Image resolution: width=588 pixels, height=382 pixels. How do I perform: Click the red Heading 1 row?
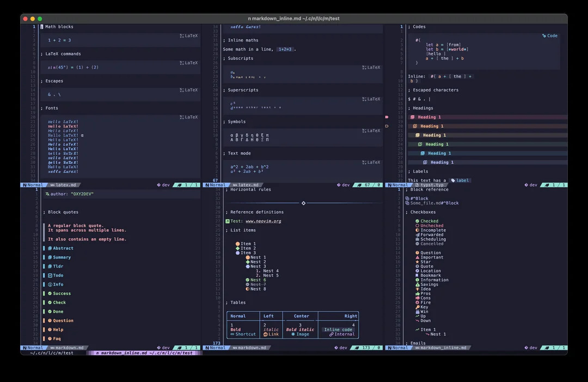tap(487, 117)
